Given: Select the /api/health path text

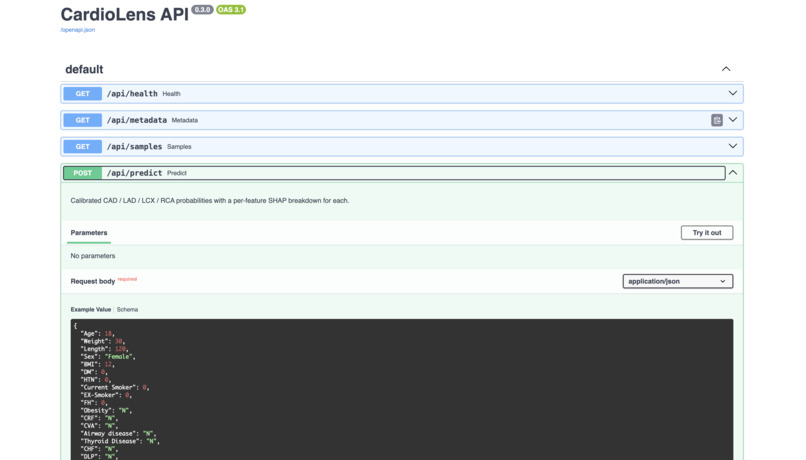Looking at the screenshot, I should pyautogui.click(x=132, y=94).
